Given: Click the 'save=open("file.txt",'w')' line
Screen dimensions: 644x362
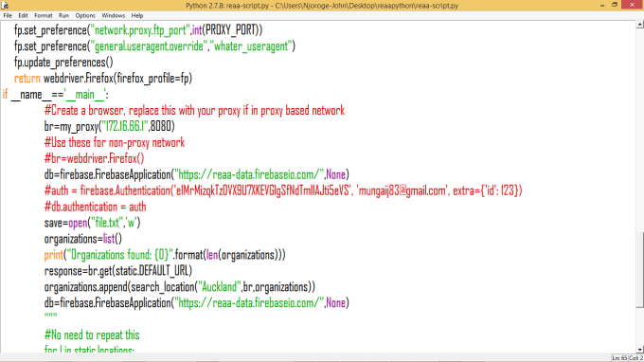Looking at the screenshot, I should click(92, 223).
